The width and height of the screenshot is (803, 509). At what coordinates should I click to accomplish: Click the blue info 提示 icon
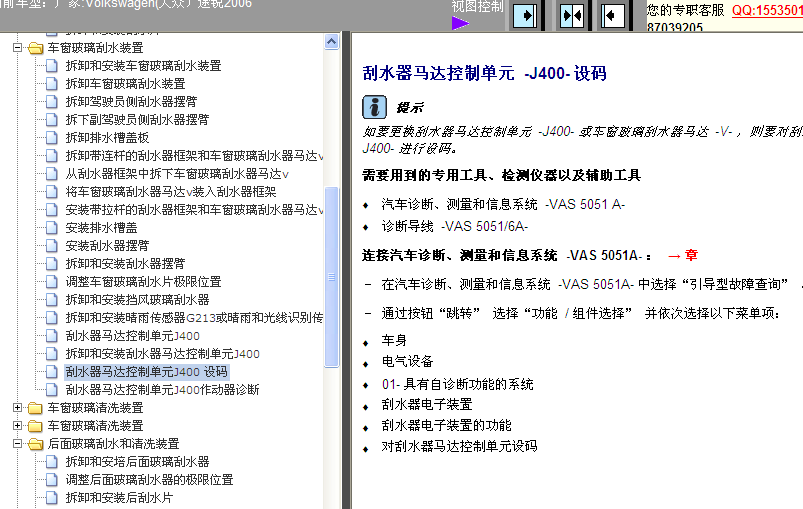(x=374, y=107)
